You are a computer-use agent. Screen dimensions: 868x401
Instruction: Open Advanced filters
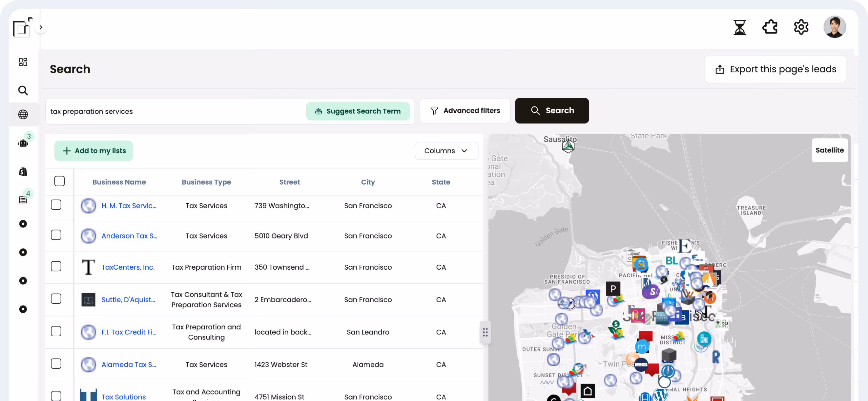465,111
